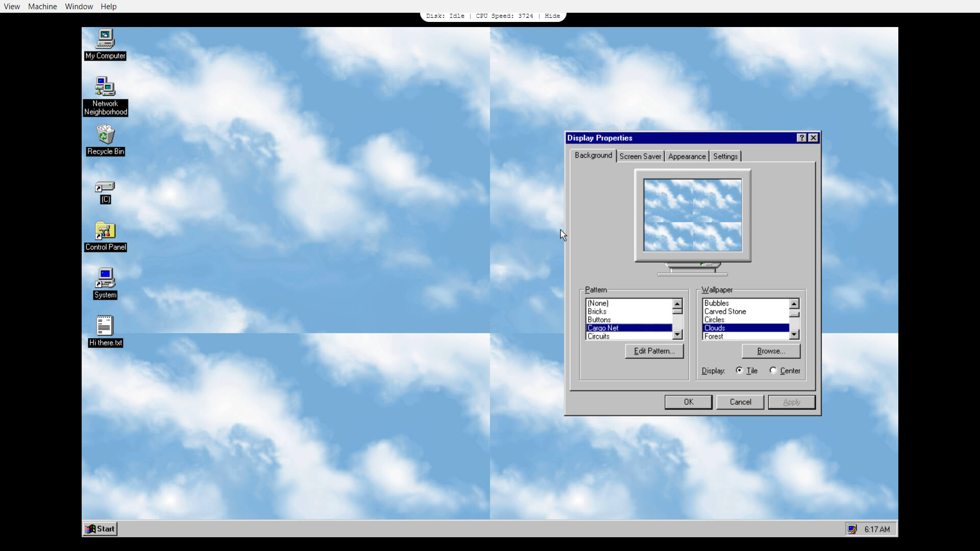Open the Window menu
This screenshot has height=551, width=980.
pos(79,6)
